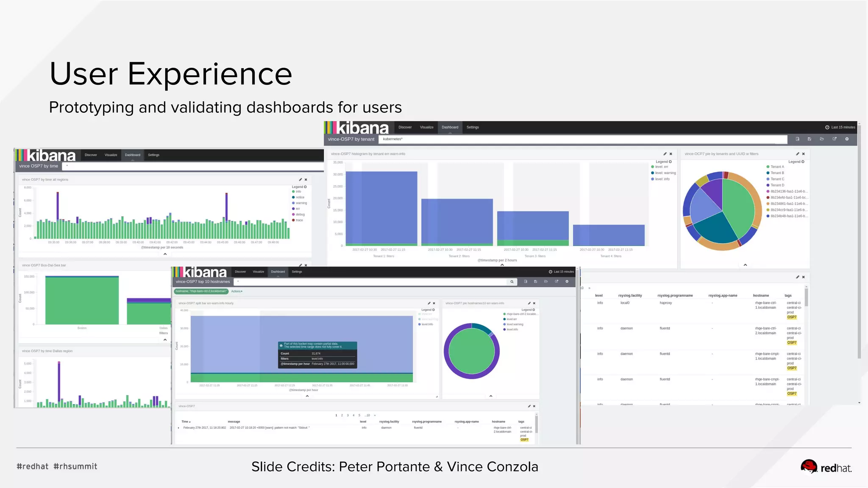Click 'Tenant B' teal color dot
868x488 pixels.
(x=768, y=173)
